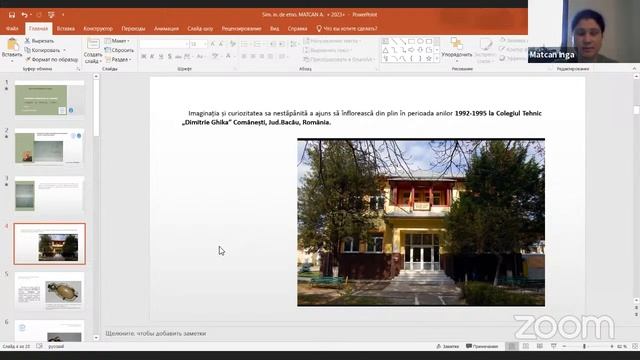This screenshot has width=640, height=360.
Task: Toggle bold formatting in Шрифт group
Action: pos(143,56)
